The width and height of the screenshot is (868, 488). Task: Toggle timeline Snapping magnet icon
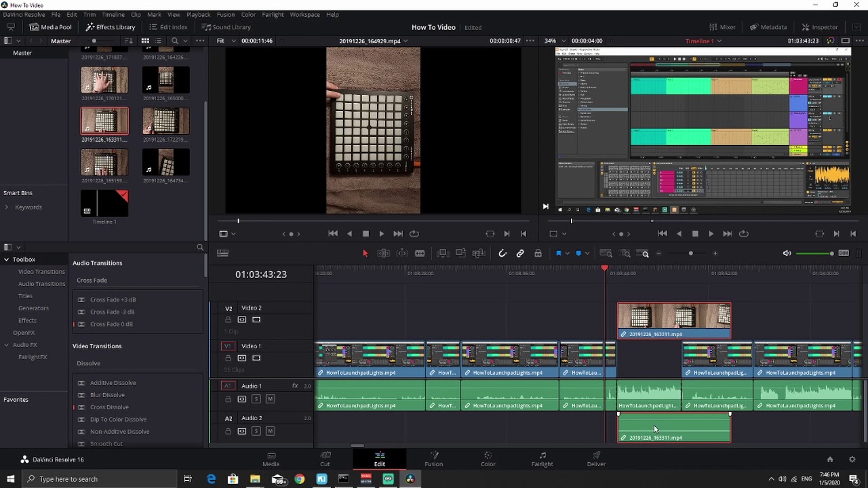tap(502, 253)
